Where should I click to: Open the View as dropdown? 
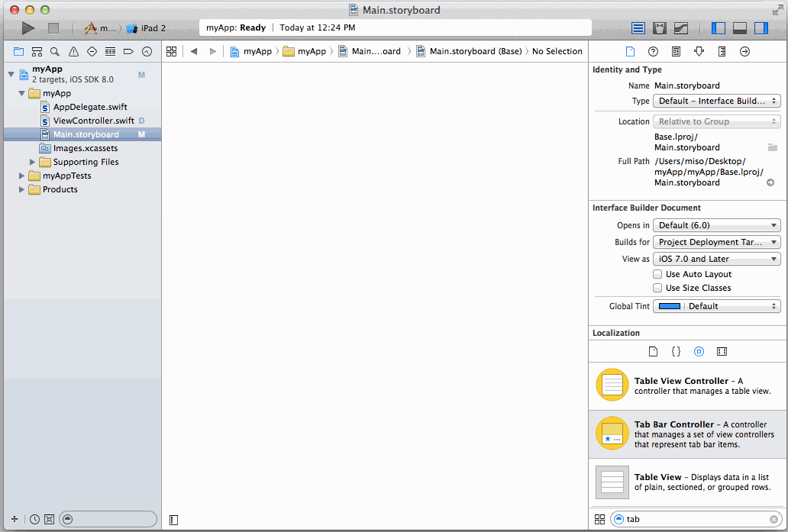point(716,259)
